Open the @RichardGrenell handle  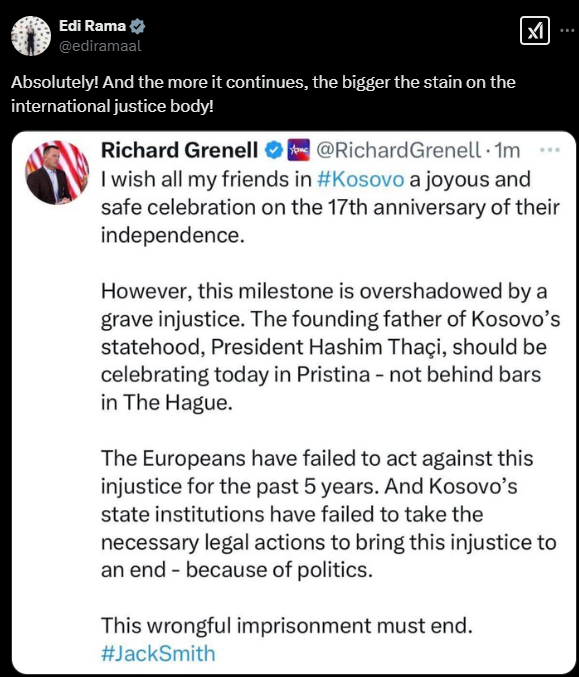coord(398,150)
